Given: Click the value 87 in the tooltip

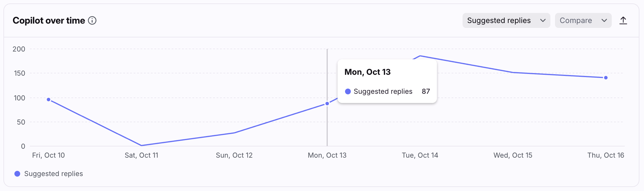Looking at the screenshot, I should [x=426, y=91].
